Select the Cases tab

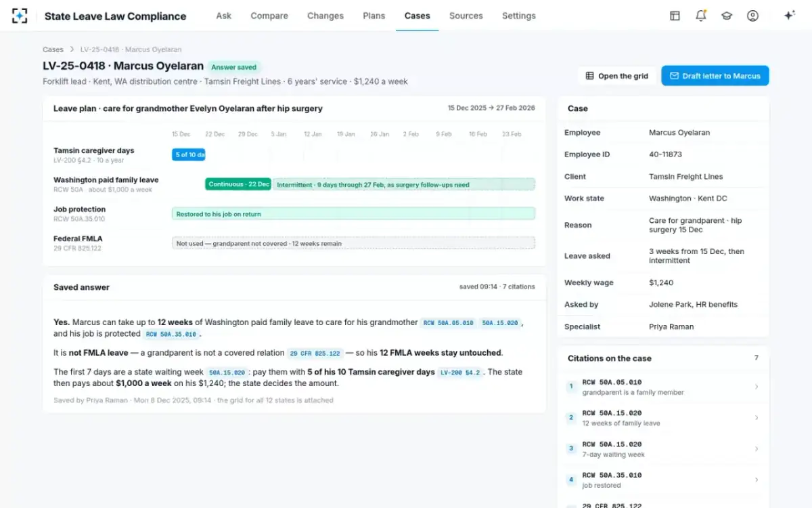pos(418,16)
